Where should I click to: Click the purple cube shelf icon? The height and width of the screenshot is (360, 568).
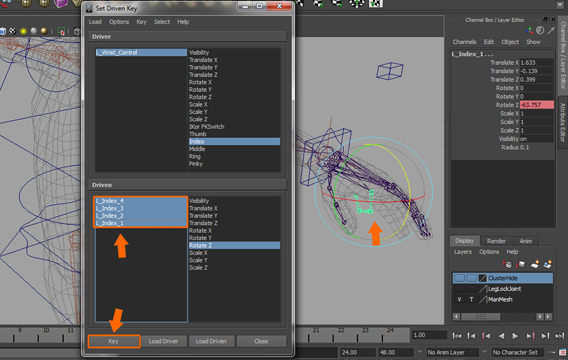pos(61,4)
